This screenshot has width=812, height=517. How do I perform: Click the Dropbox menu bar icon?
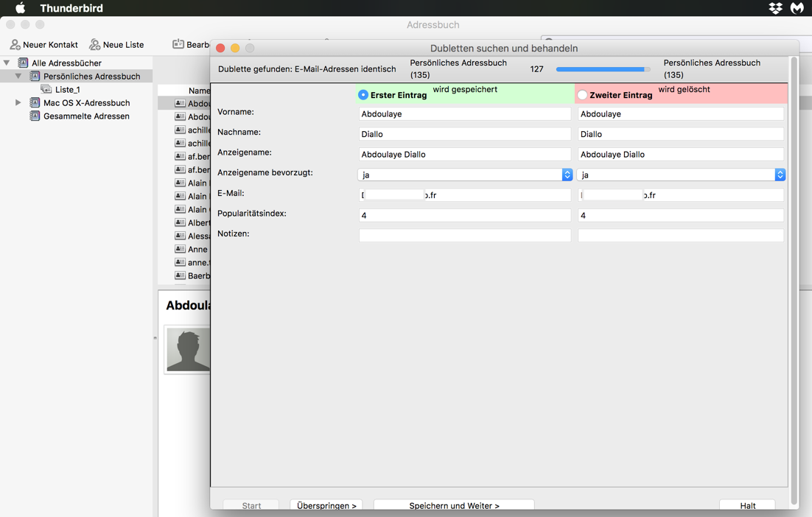775,8
